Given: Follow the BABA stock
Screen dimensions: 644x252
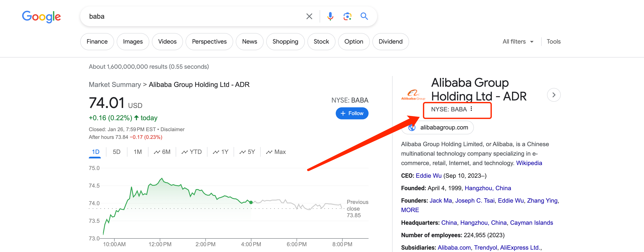Looking at the screenshot, I should click(x=352, y=113).
